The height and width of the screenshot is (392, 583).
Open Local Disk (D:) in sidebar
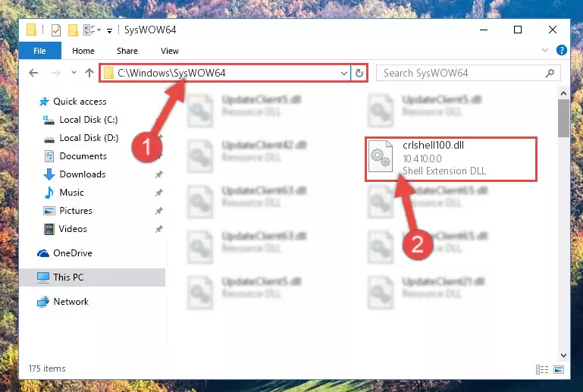tap(89, 138)
